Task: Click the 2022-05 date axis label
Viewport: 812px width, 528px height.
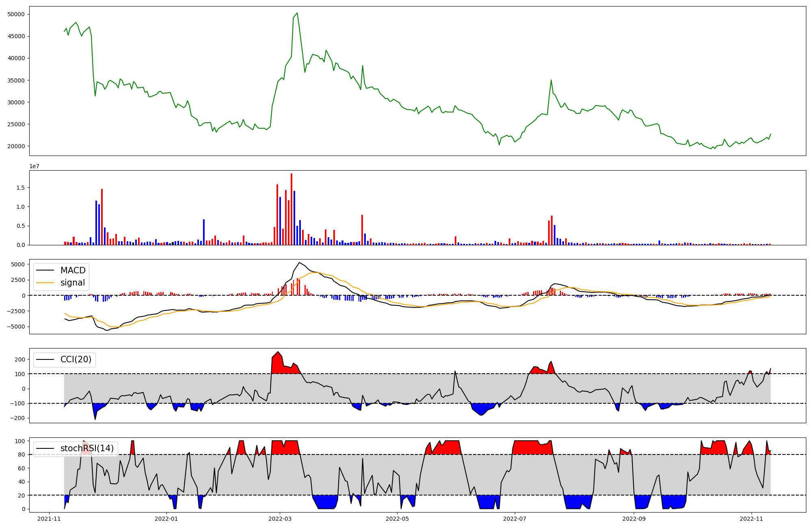Action: 397,519
